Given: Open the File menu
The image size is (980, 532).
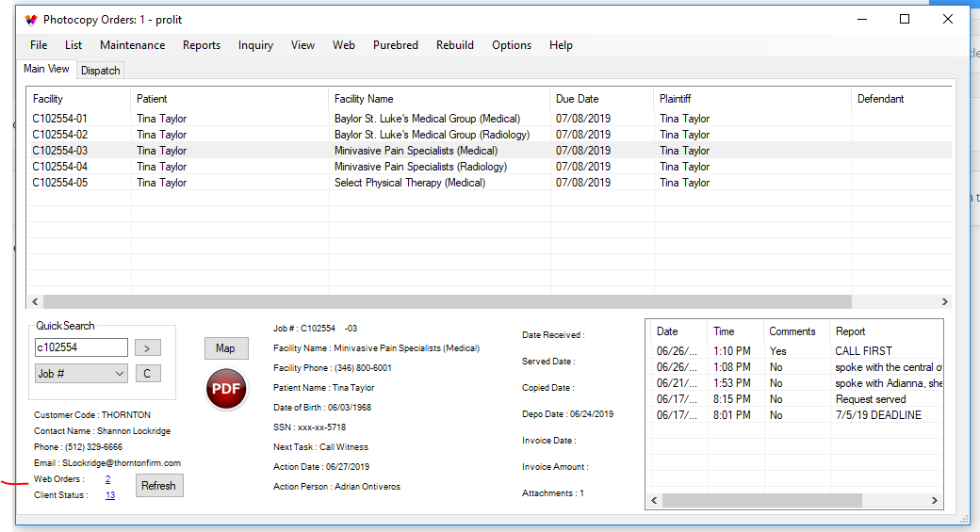Looking at the screenshot, I should coord(39,45).
